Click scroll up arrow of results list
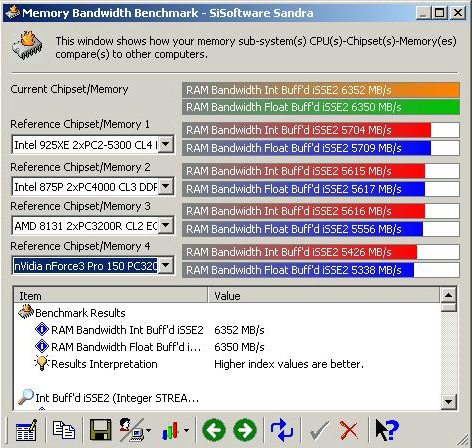The height and width of the screenshot is (448, 472). [448, 295]
